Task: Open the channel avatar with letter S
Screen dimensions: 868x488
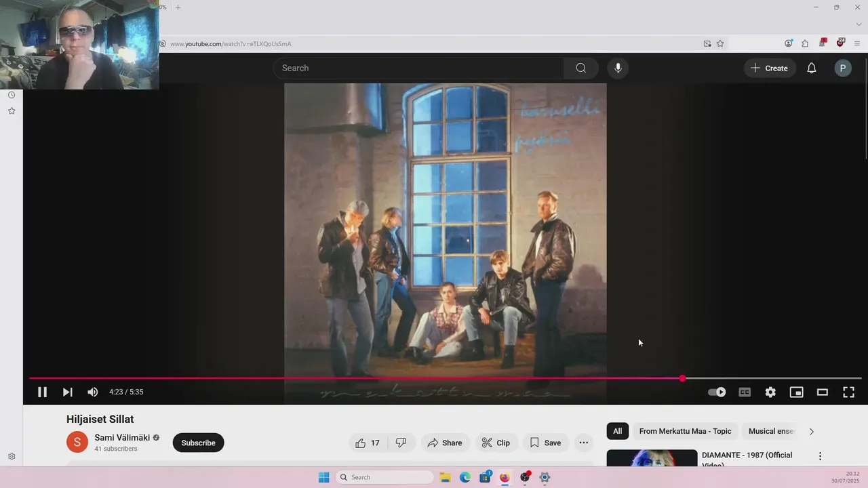Action: (x=77, y=443)
